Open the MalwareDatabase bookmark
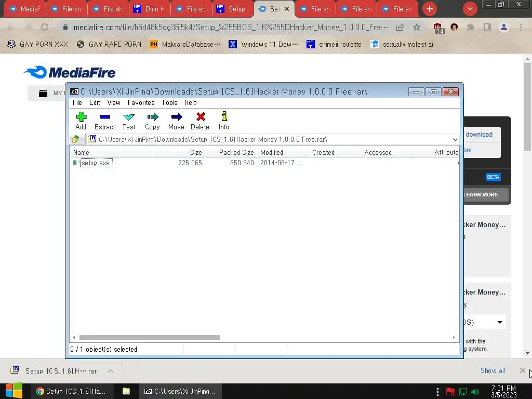This screenshot has width=532, height=399. [x=185, y=44]
